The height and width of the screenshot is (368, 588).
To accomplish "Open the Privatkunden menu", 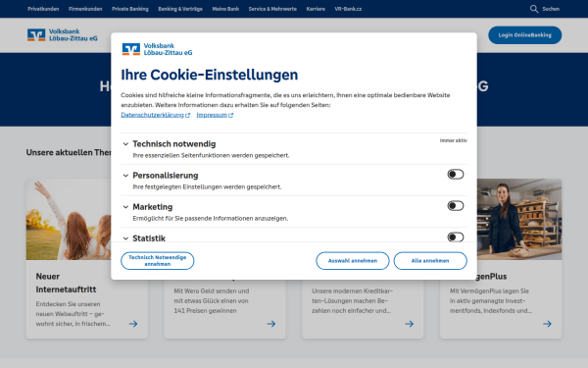I will pos(43,9).
